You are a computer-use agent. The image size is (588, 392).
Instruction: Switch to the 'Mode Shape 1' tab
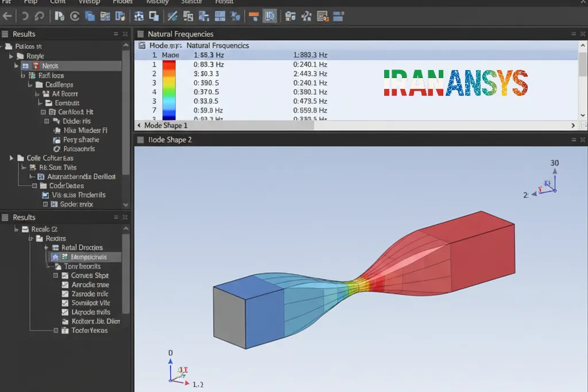[166, 126]
